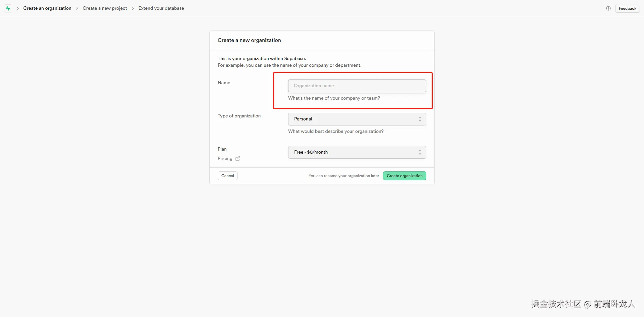This screenshot has width=644, height=317.
Task: Open the help question-mark icon
Action: [608, 8]
